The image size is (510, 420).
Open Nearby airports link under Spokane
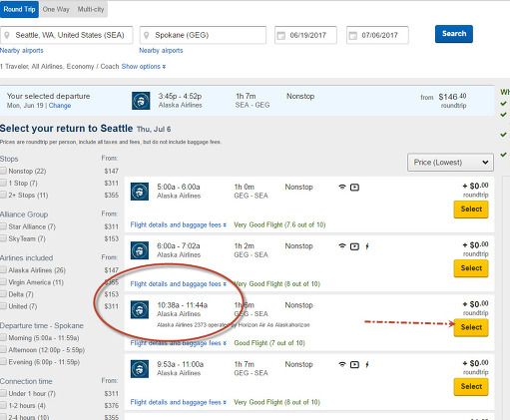161,51
